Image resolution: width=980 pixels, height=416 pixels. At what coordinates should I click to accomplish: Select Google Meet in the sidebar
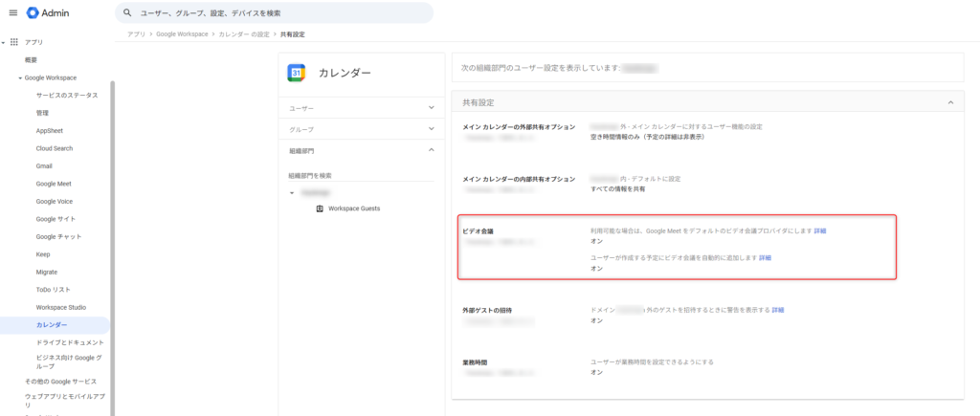(54, 184)
